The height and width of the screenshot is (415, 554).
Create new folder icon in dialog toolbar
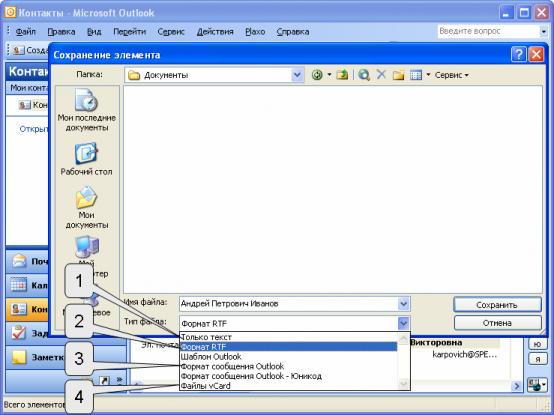tap(398, 75)
